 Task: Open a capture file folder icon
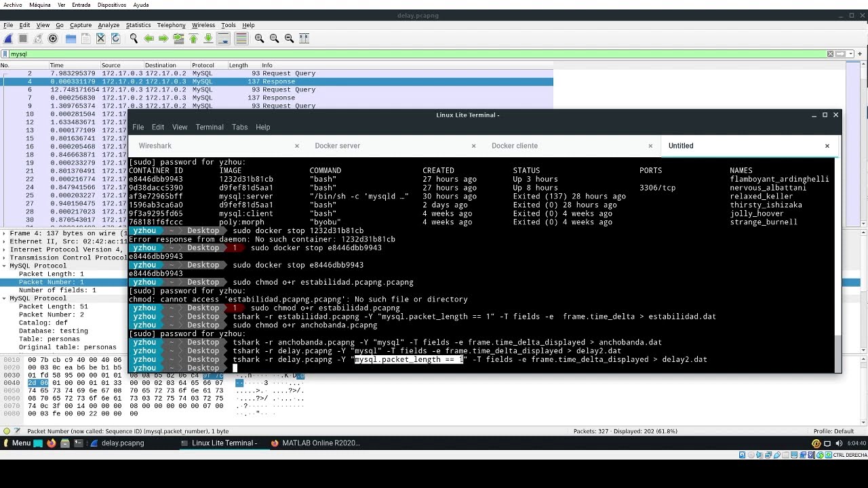coord(71,39)
